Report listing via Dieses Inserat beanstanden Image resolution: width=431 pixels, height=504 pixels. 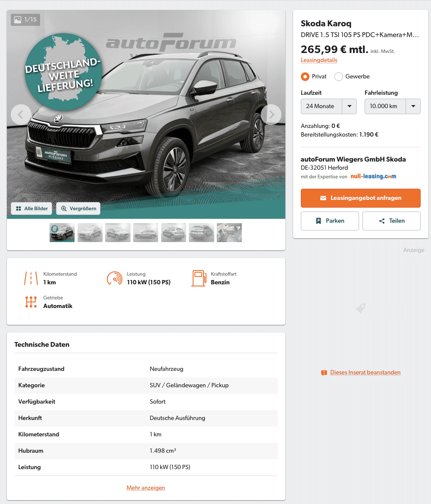point(365,373)
